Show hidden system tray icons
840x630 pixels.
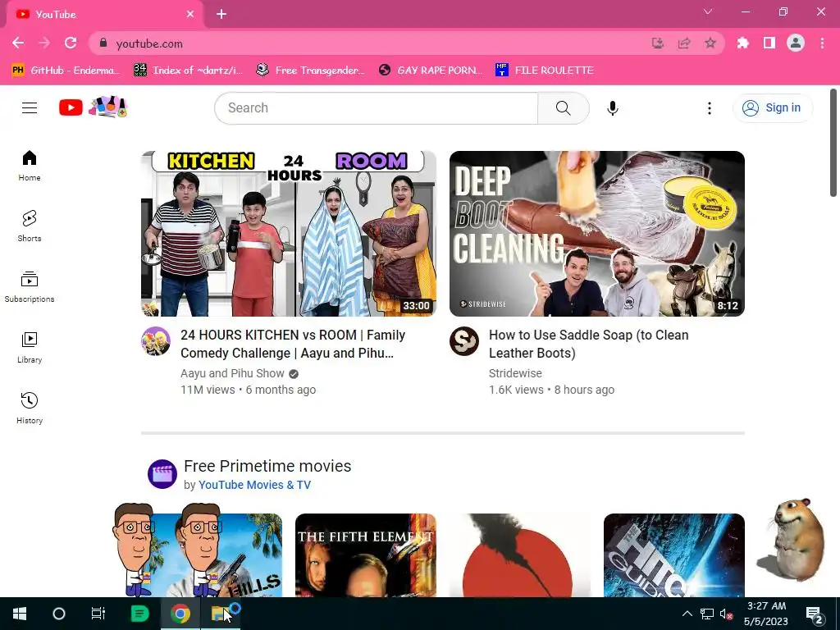click(687, 614)
